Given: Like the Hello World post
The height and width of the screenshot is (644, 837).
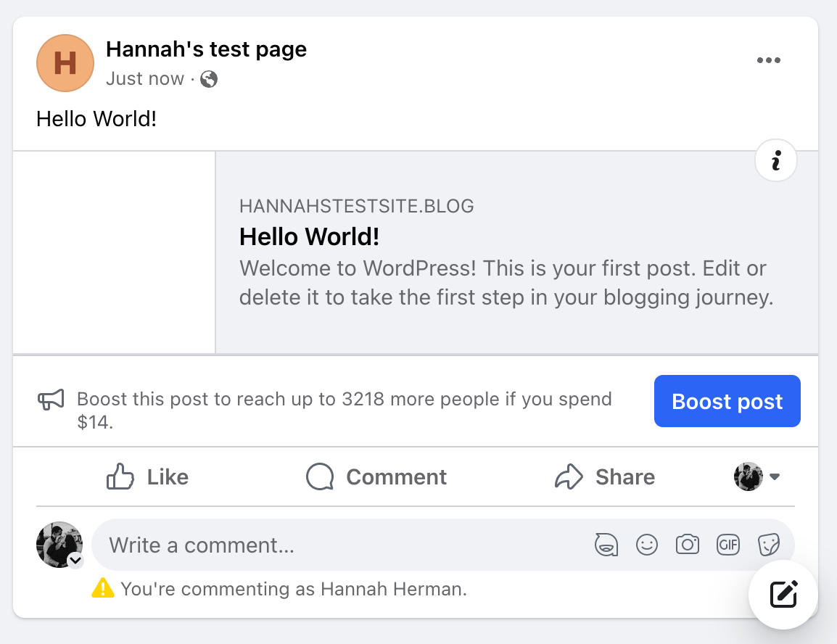Looking at the screenshot, I should 147,476.
